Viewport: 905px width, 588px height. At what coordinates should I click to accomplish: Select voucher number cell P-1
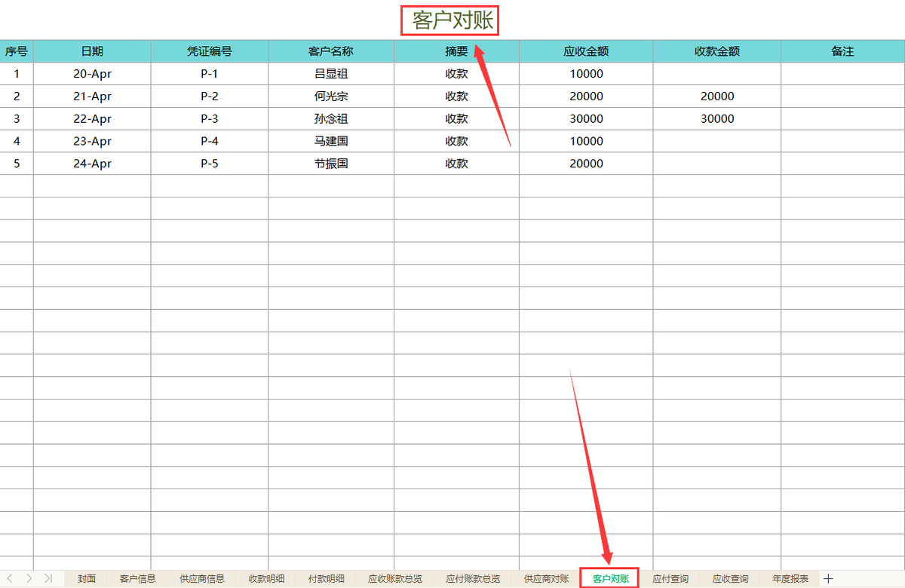point(210,74)
